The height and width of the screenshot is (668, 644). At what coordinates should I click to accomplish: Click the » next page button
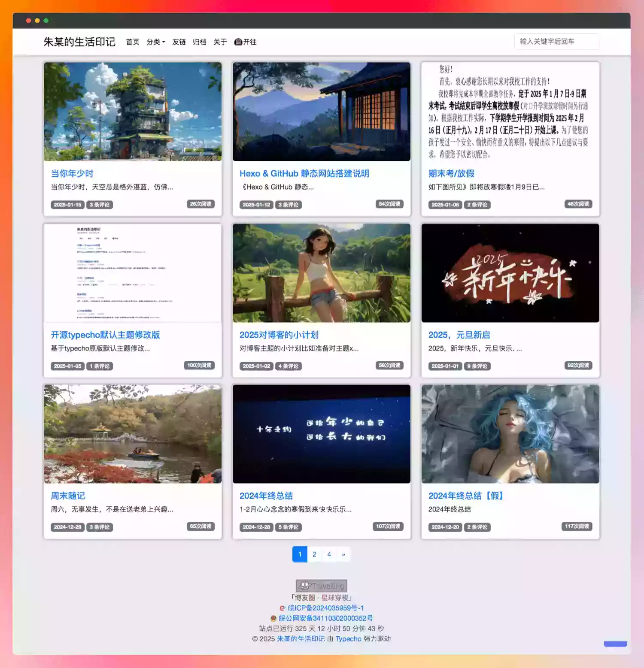coord(343,554)
